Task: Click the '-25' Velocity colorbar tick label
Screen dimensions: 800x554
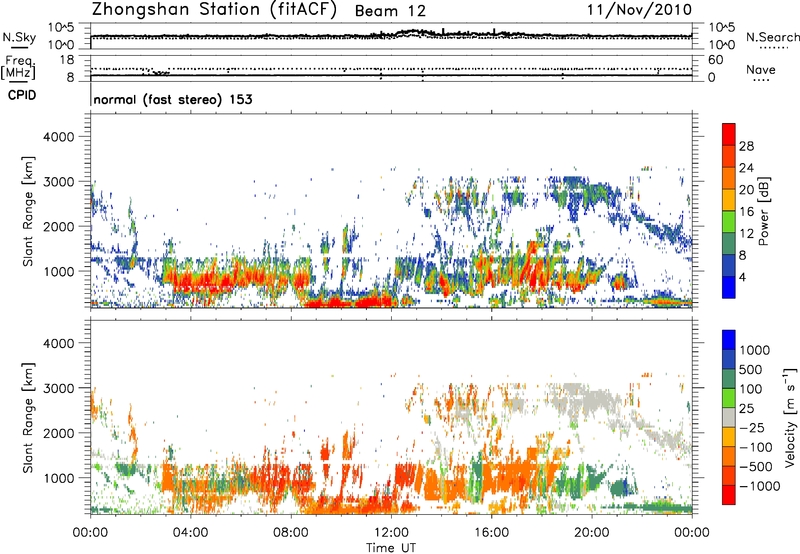Action: 753,428
